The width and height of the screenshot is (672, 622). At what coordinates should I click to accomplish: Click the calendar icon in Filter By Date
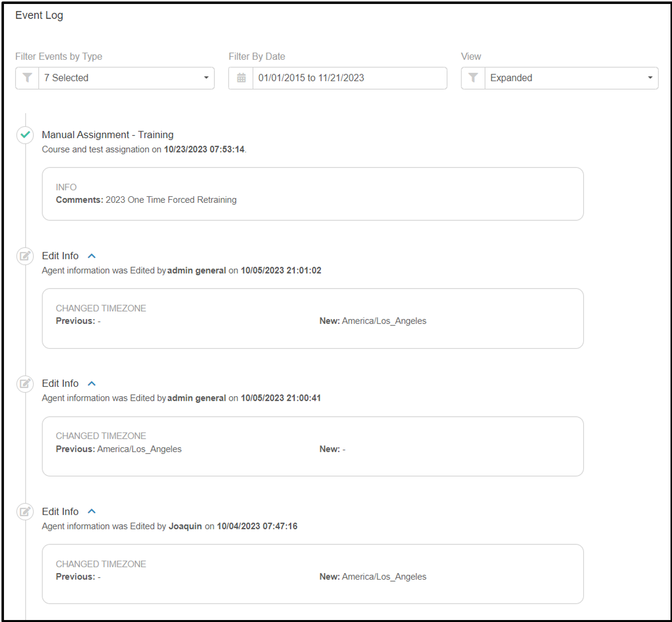241,78
